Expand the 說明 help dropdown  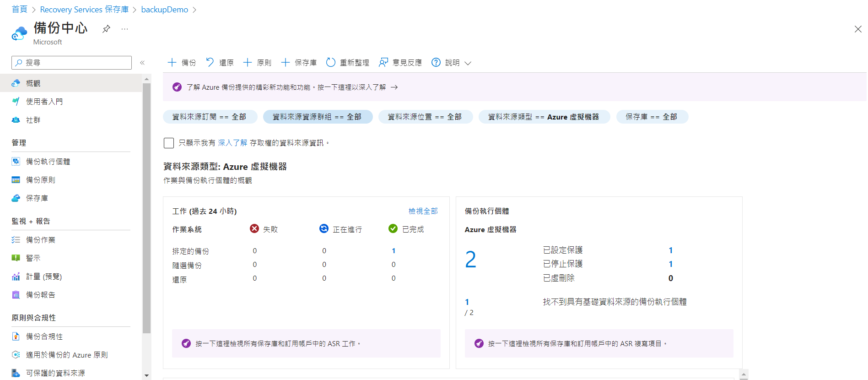451,63
